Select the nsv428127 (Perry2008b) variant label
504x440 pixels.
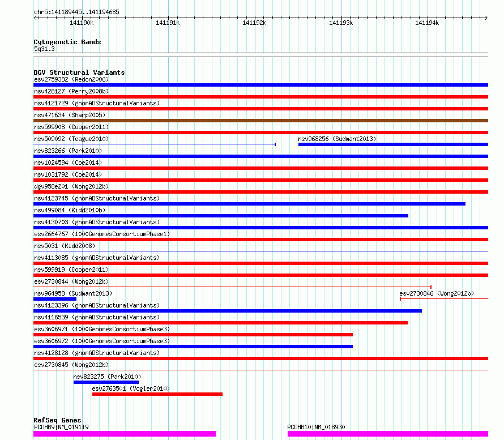pyautogui.click(x=71, y=91)
